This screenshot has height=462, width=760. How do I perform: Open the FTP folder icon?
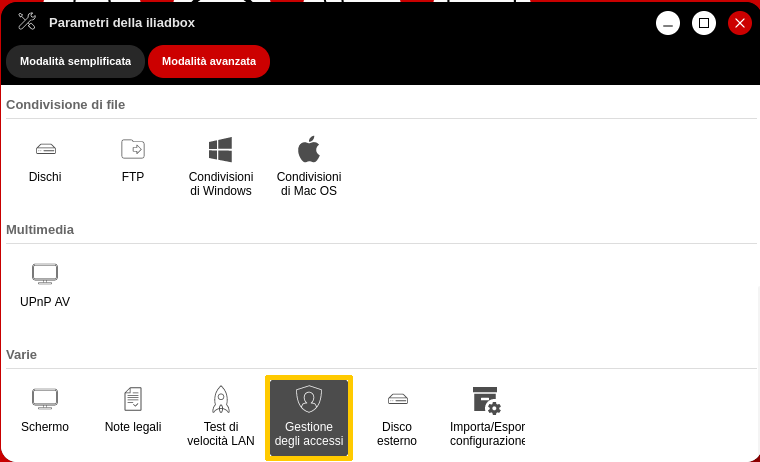133,149
